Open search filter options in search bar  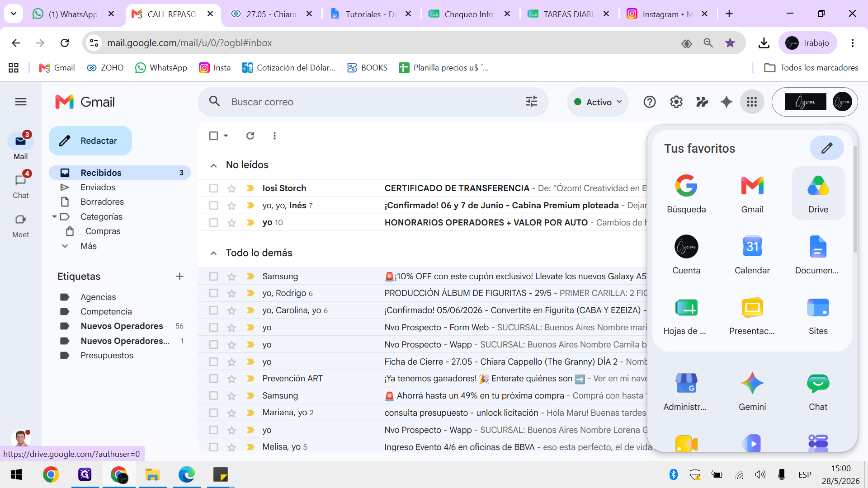point(532,102)
